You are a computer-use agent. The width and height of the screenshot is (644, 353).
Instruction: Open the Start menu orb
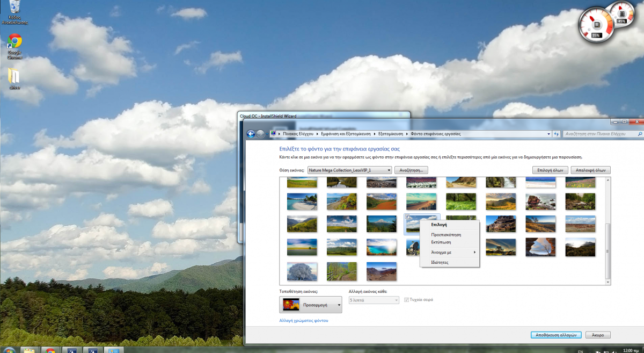click(9, 350)
